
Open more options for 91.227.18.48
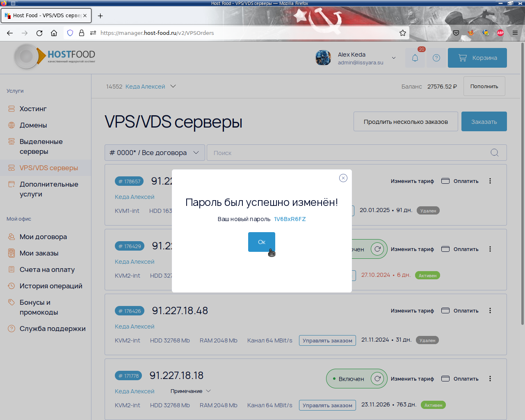tap(490, 310)
